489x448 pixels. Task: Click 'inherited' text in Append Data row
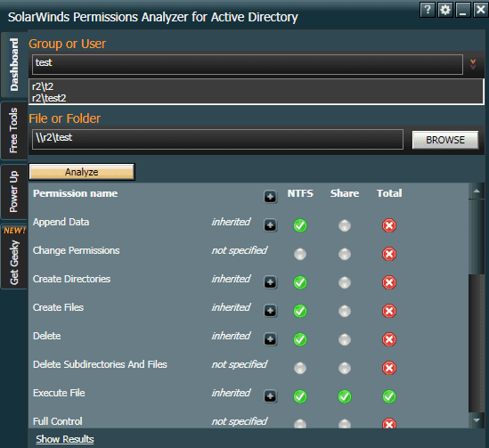(231, 222)
